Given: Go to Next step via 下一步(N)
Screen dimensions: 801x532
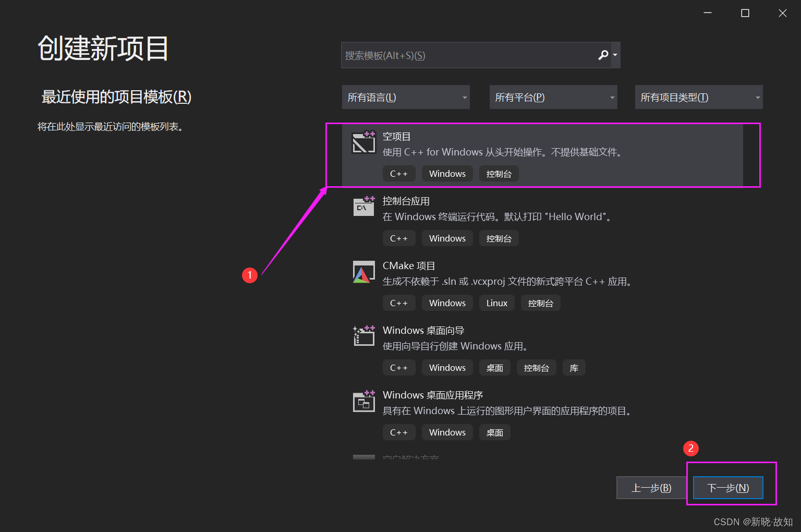Looking at the screenshot, I should click(x=728, y=488).
